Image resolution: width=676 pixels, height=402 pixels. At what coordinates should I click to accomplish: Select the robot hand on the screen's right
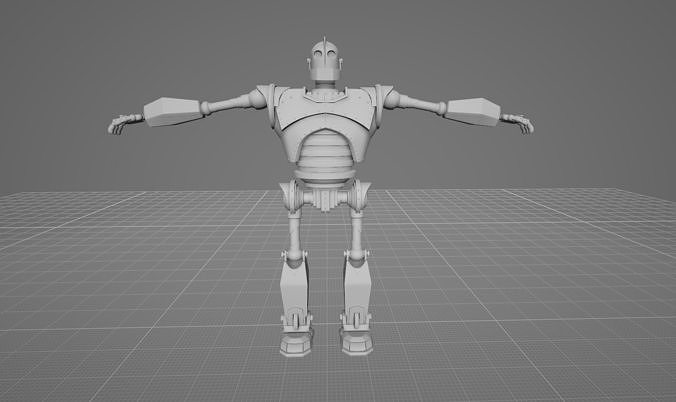517,123
